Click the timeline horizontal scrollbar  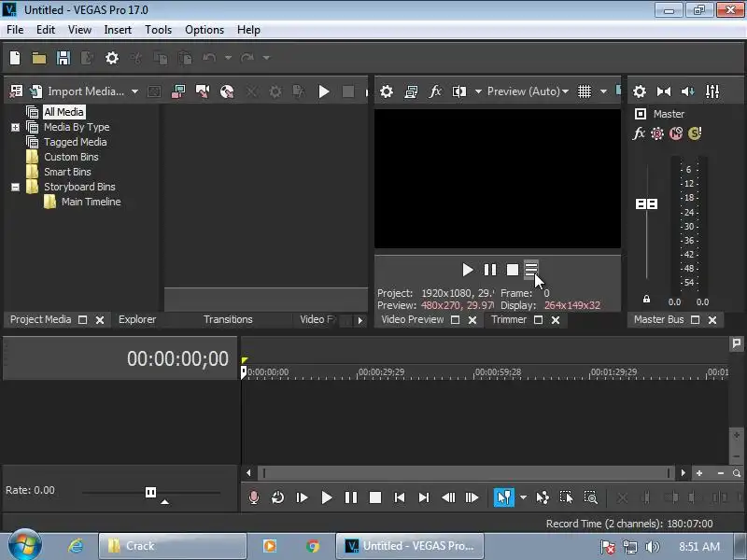point(465,473)
